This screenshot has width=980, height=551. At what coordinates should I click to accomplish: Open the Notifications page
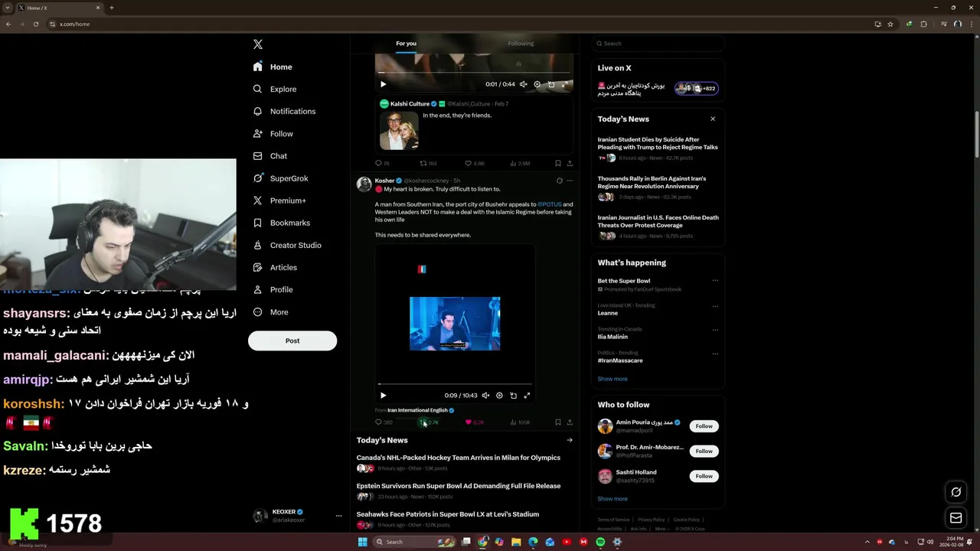coord(284,111)
